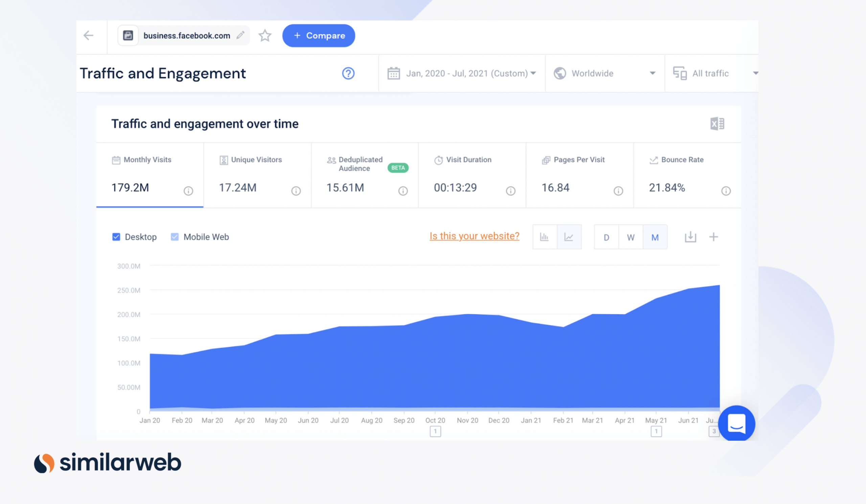Select the Pages Per Visit metric tab
The height and width of the screenshot is (504, 866).
(580, 175)
